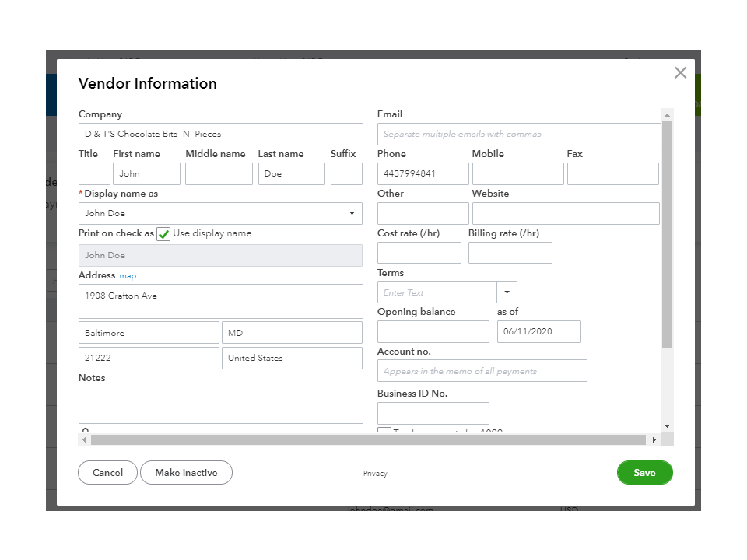Click the Save button
Screen dimensions: 747x560
coord(644,472)
